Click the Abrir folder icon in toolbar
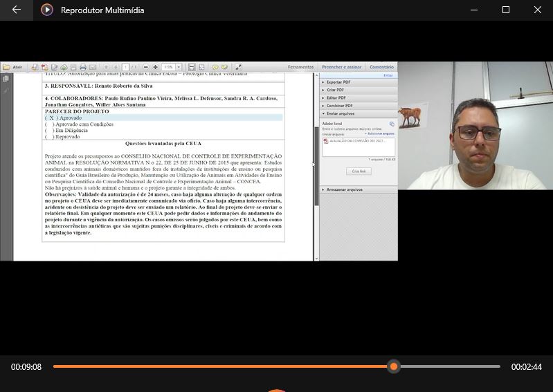This screenshot has height=392, width=553. (6, 67)
